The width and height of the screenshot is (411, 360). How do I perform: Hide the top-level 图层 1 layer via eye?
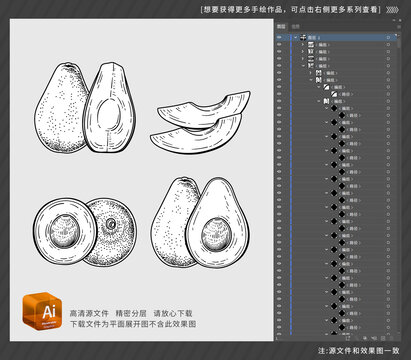(279, 38)
